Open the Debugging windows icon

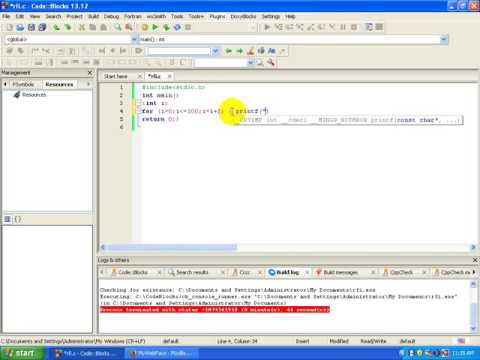(369, 27)
